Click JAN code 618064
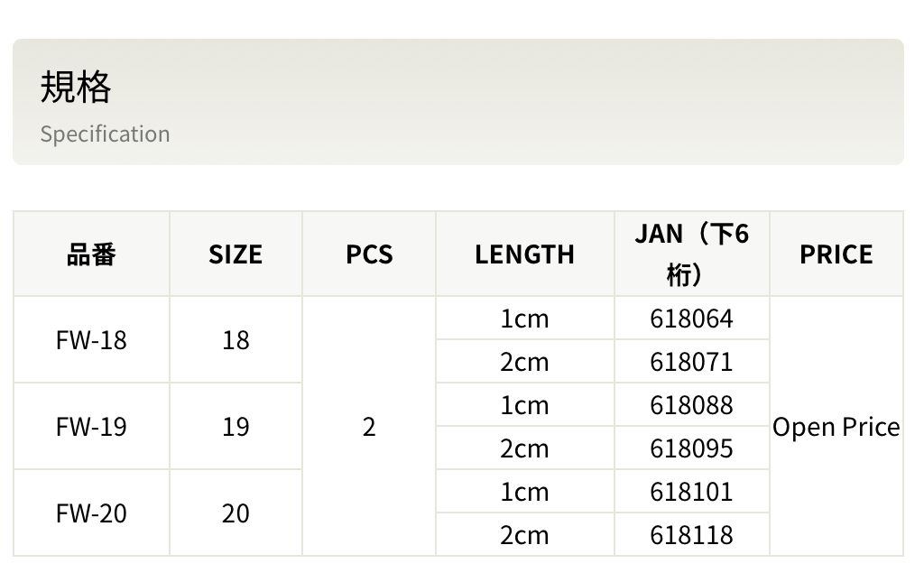Viewport: 924px width, 582px height. [691, 319]
